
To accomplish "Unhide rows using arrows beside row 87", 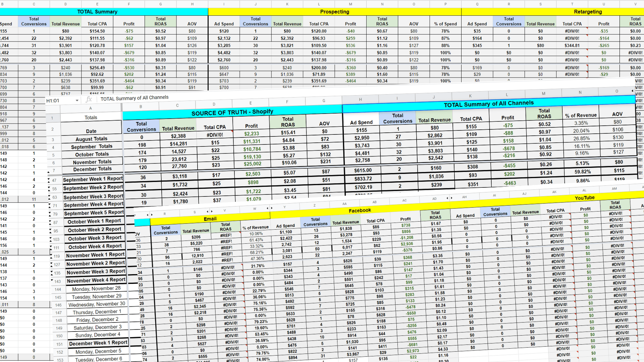I will 50,222.
